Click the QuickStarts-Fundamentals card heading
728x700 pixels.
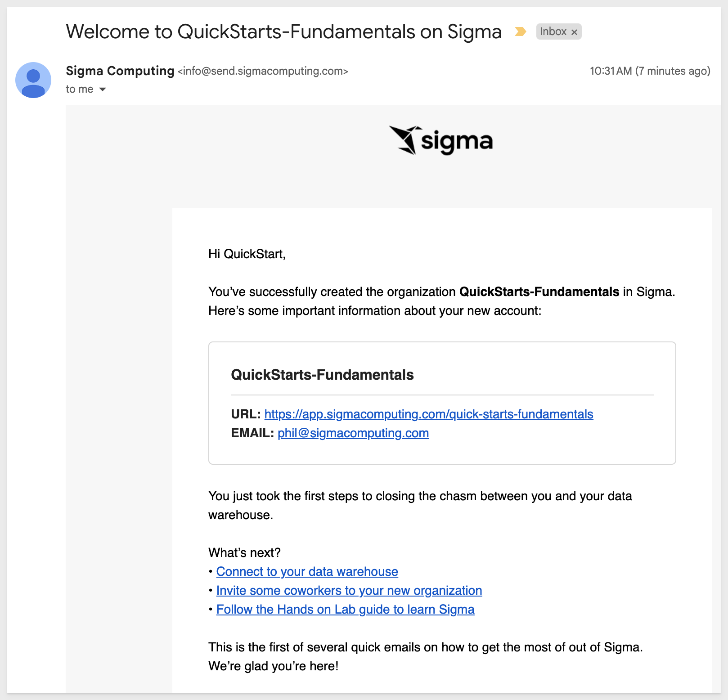[x=322, y=374]
